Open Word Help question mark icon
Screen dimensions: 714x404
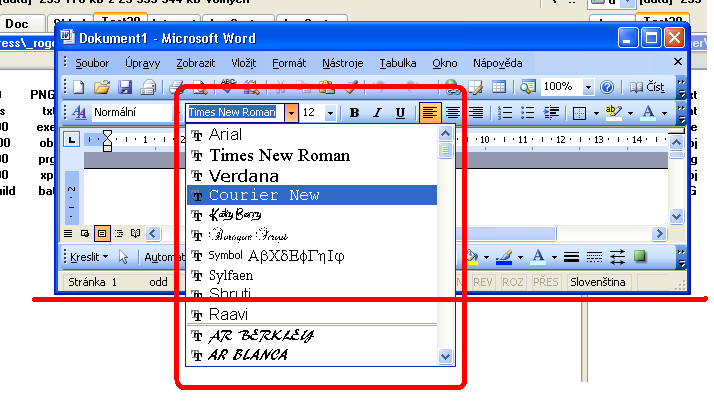click(x=607, y=87)
